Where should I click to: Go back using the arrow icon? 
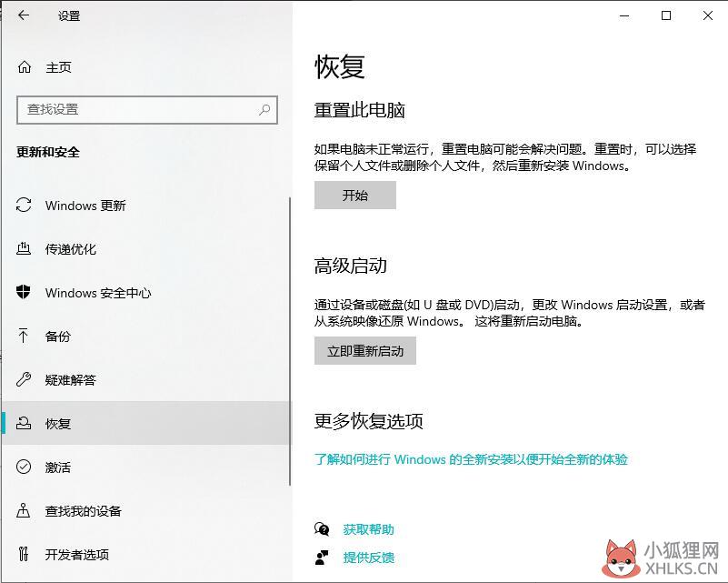click(x=24, y=15)
